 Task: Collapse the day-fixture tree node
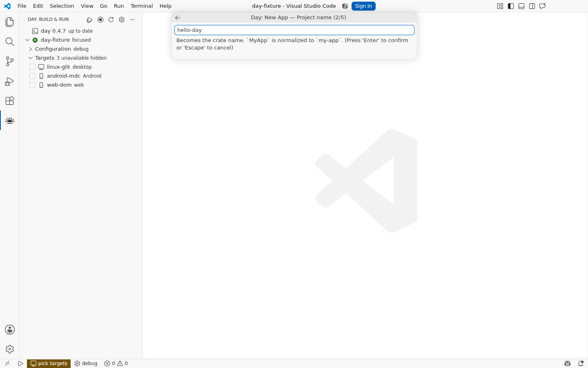pyautogui.click(x=27, y=40)
